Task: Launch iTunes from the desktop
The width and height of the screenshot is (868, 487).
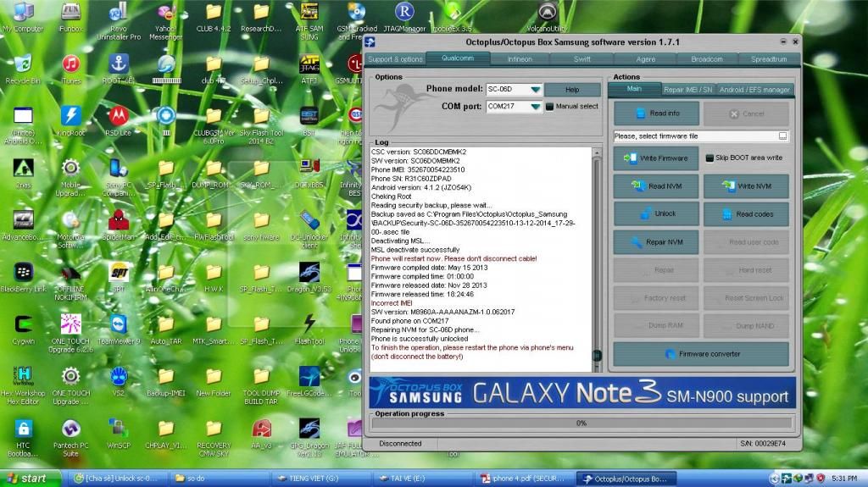Action: pyautogui.click(x=71, y=69)
